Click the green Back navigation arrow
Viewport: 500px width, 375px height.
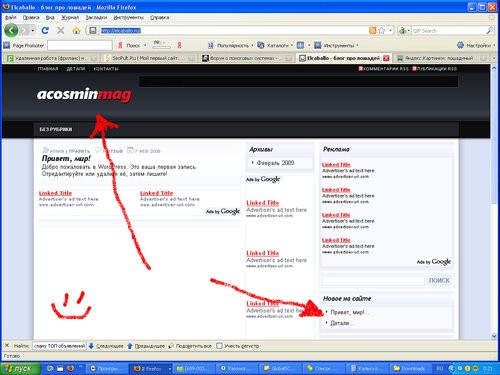11,31
